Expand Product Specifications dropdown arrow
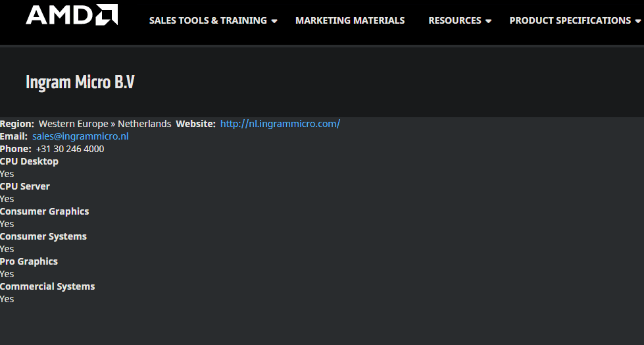644x345 pixels. [638, 21]
